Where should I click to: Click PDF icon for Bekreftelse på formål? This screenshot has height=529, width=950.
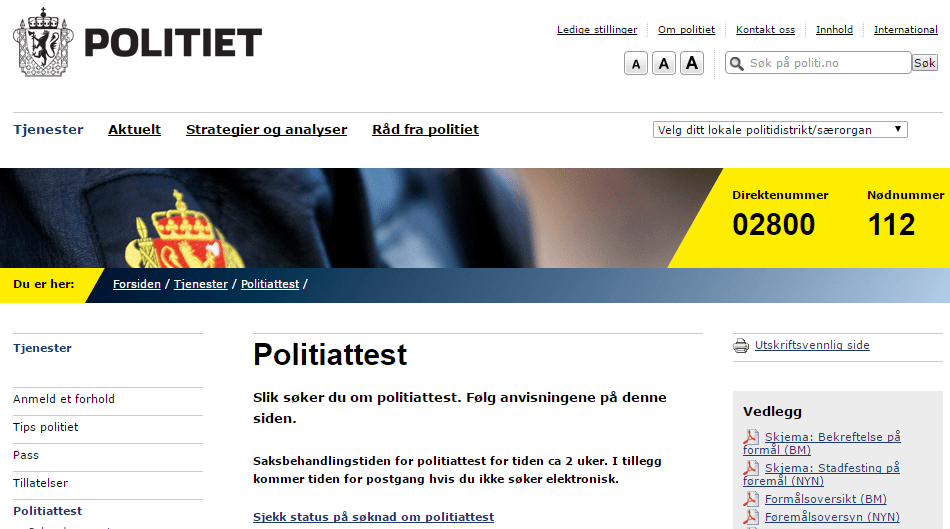coord(751,436)
